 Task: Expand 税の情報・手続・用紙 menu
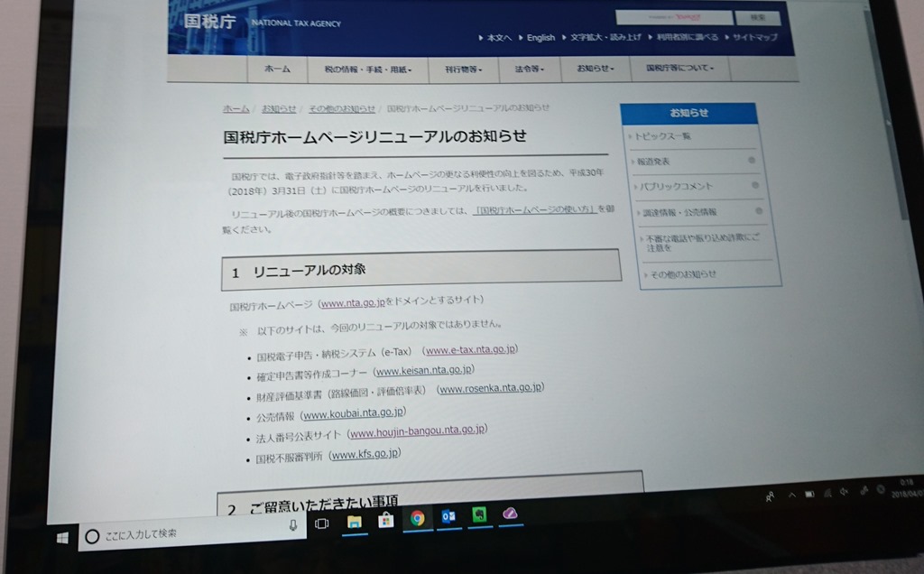(368, 69)
